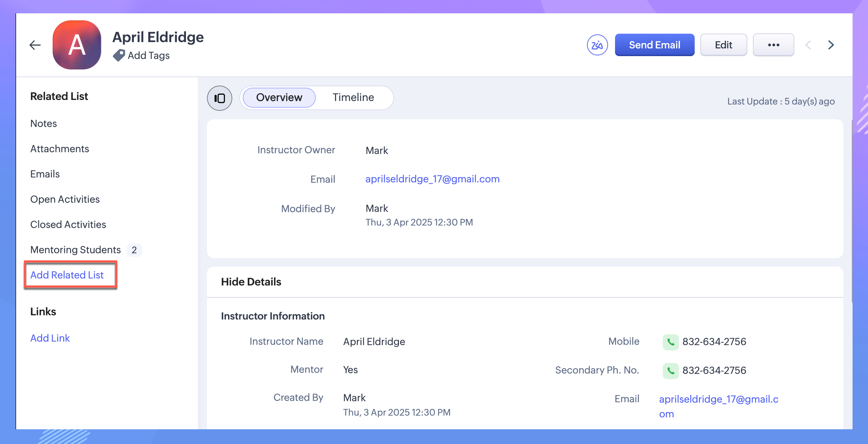Click the Add Related List link
This screenshot has width=868, height=444.
pyautogui.click(x=67, y=275)
